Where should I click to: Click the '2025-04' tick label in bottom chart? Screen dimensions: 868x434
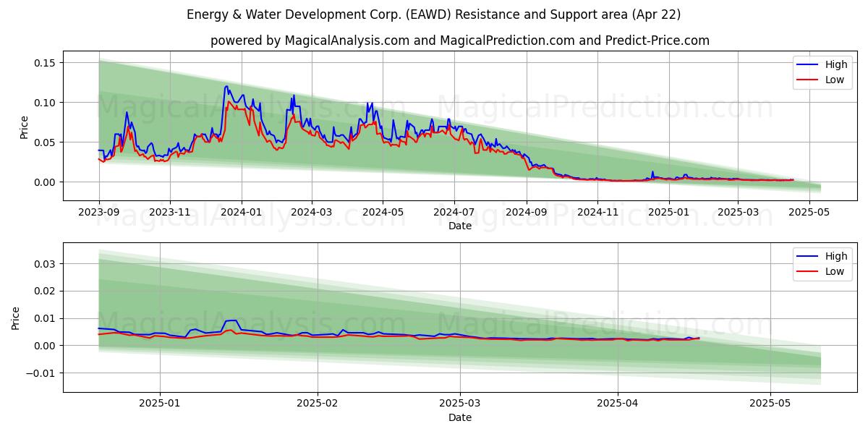[618, 404]
